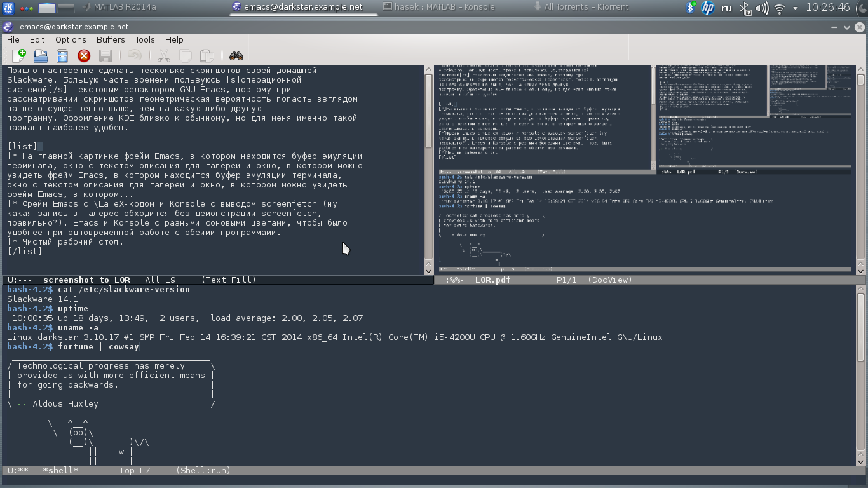Screen dimensions: 868x488
Task: Click the 'uname -a' command line
Action: point(78,327)
